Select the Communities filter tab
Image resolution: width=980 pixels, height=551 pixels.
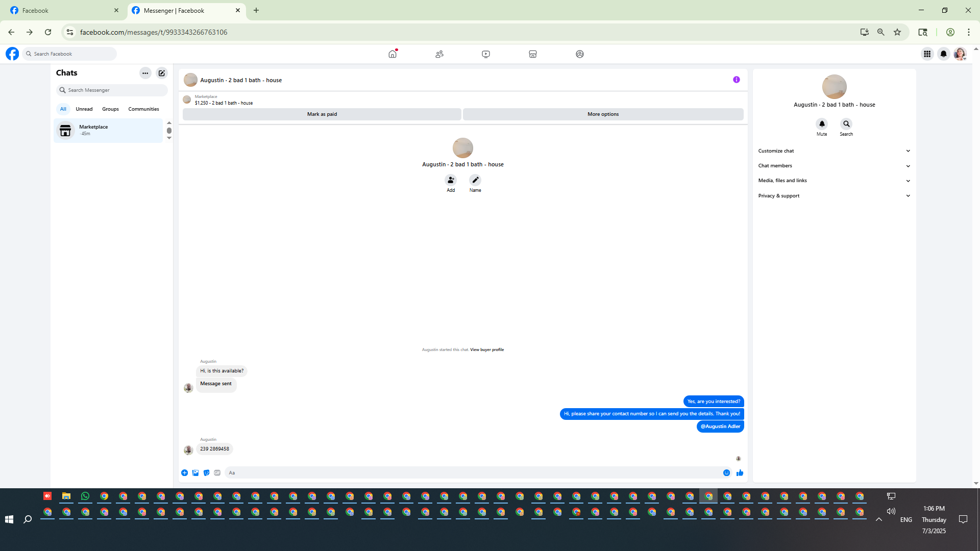pyautogui.click(x=143, y=109)
